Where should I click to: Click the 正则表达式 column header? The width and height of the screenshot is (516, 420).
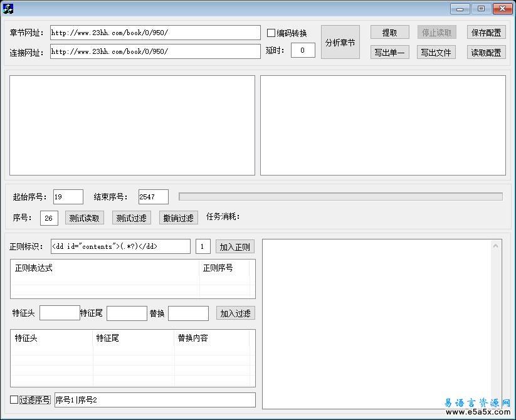105,268
